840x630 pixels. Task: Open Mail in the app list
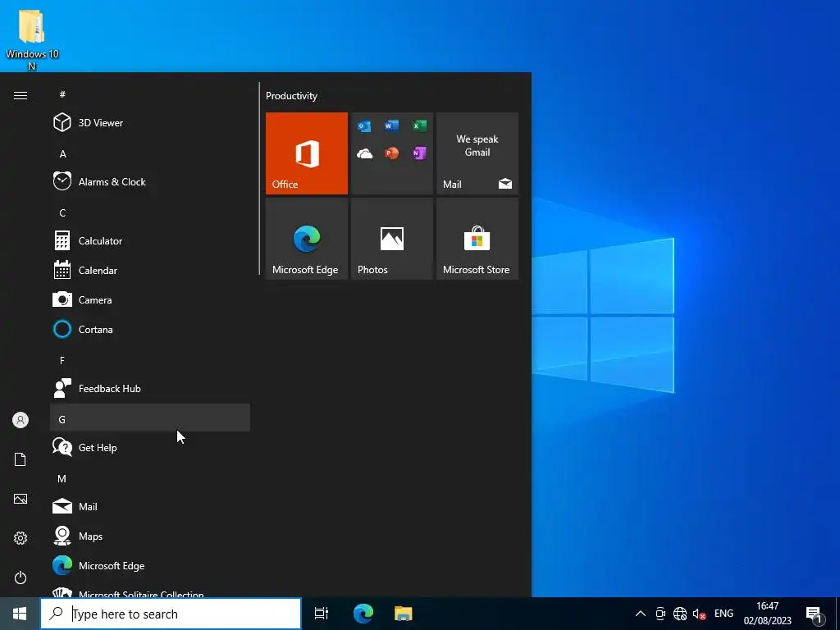(150, 506)
